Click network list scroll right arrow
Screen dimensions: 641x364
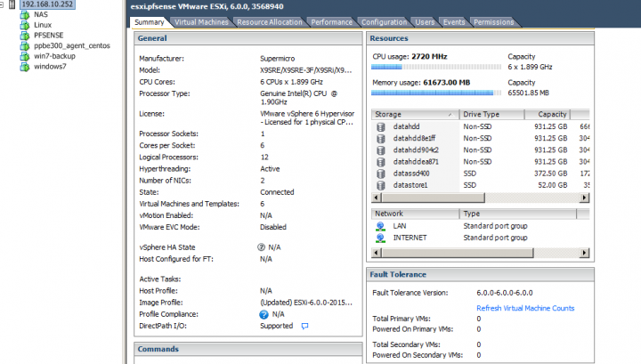click(x=585, y=253)
